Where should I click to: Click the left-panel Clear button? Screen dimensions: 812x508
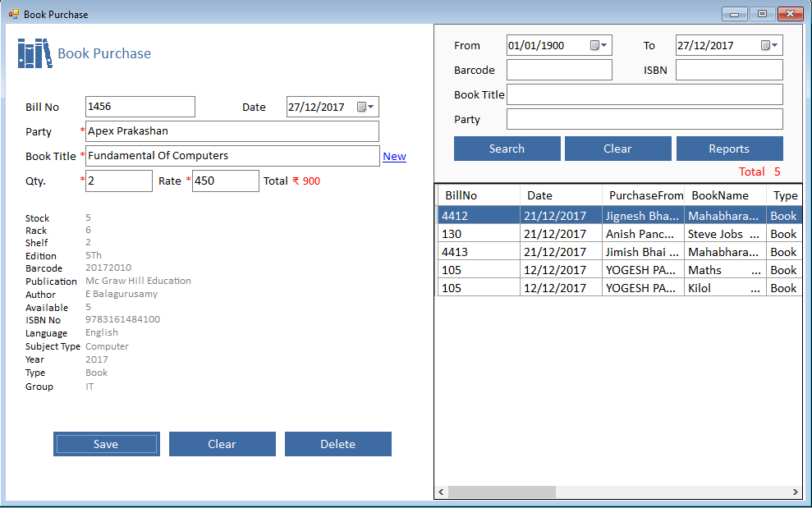[222, 444]
